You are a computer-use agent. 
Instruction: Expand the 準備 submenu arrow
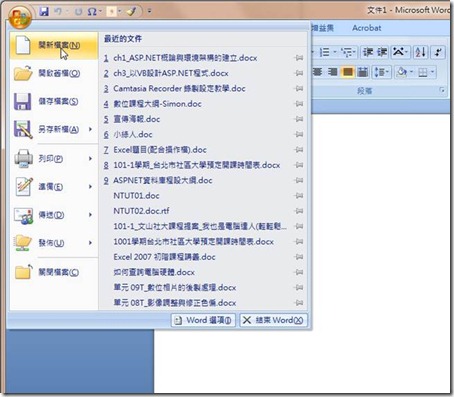point(90,187)
